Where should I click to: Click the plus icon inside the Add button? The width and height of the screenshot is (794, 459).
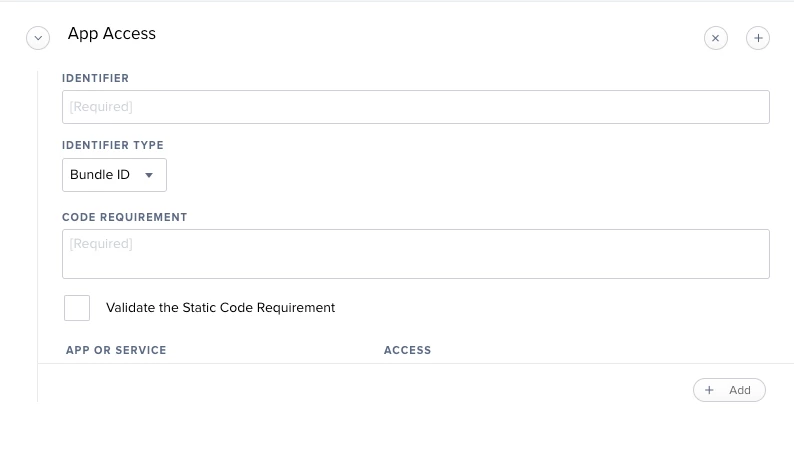[709, 390]
